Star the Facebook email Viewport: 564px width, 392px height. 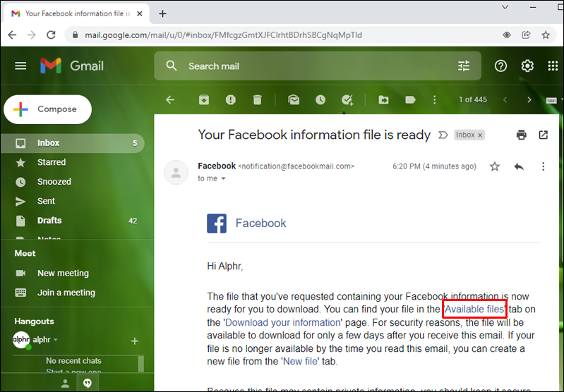coord(495,166)
